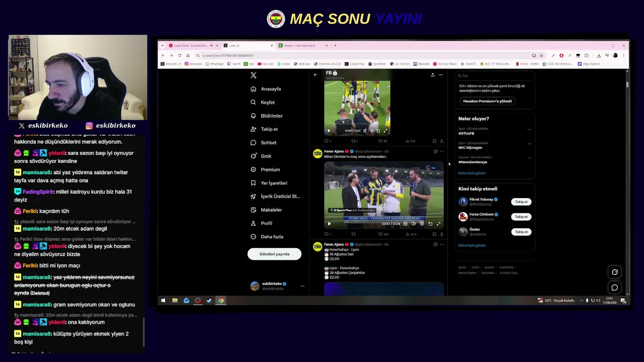Open Sohbet in the X sidebar
Image resolution: width=644 pixels, height=362 pixels.
click(x=264, y=143)
